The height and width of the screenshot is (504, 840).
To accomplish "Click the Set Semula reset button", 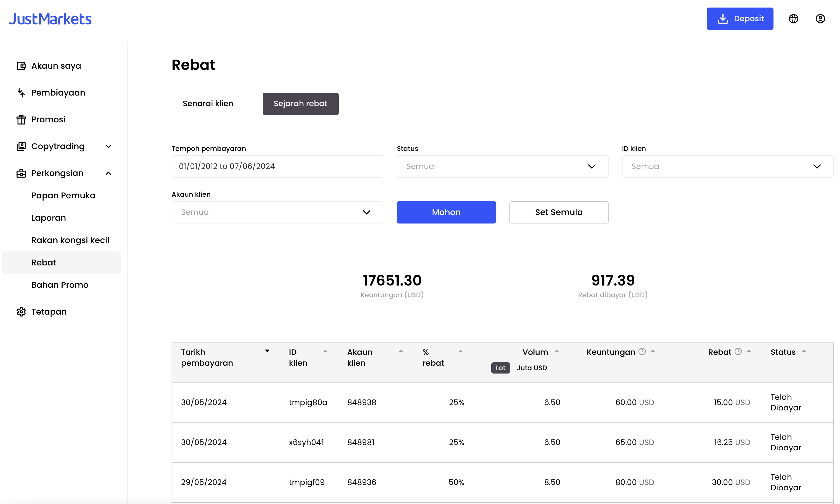I will [x=559, y=212].
